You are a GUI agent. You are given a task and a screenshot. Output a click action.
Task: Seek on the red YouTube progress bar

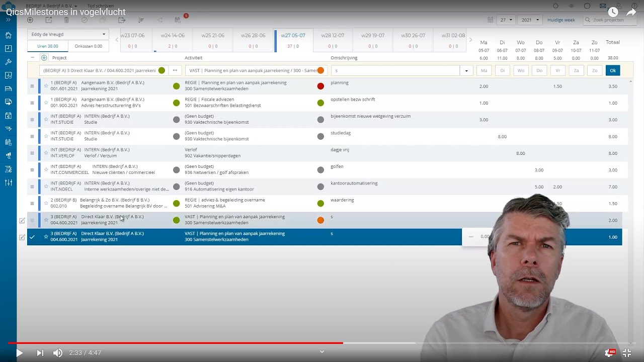[x=175, y=343]
